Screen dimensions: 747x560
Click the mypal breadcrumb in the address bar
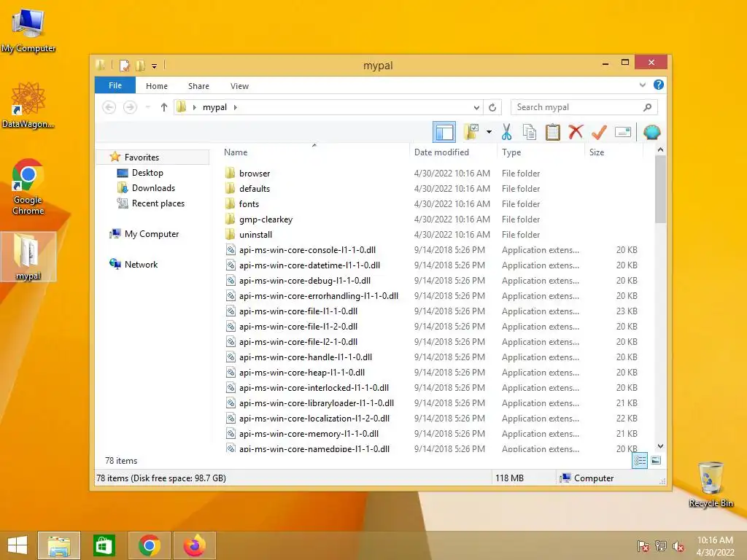point(214,108)
